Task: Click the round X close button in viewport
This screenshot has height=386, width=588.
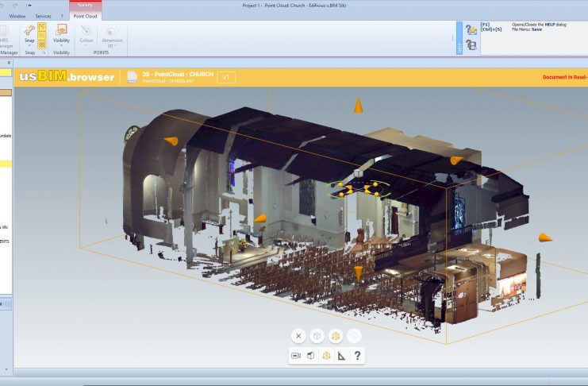Action: pos(298,336)
